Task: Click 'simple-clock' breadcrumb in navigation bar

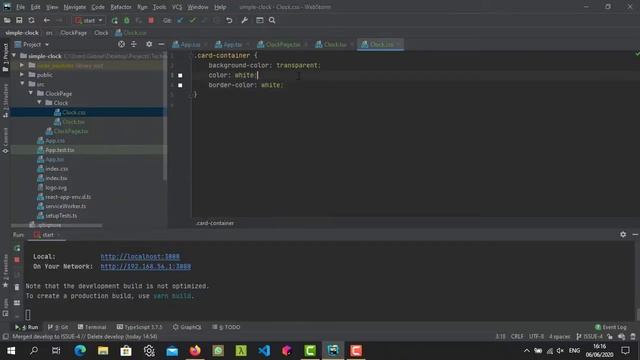Action: point(22,33)
